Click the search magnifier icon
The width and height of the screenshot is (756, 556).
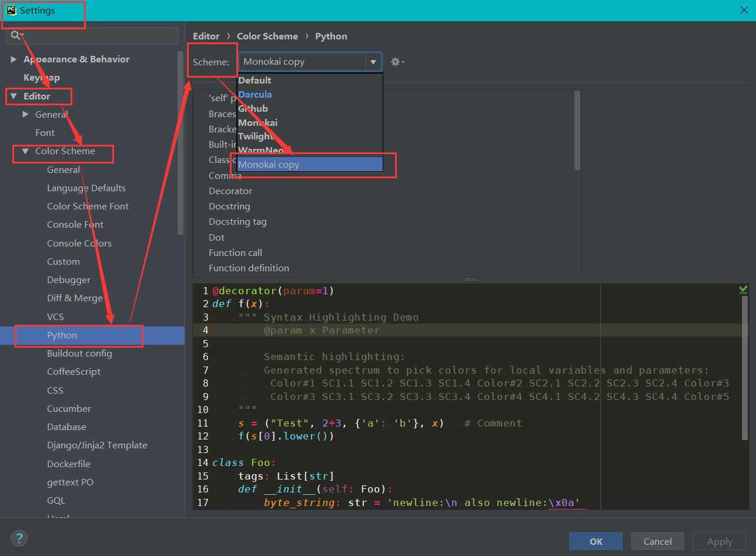[x=15, y=35]
